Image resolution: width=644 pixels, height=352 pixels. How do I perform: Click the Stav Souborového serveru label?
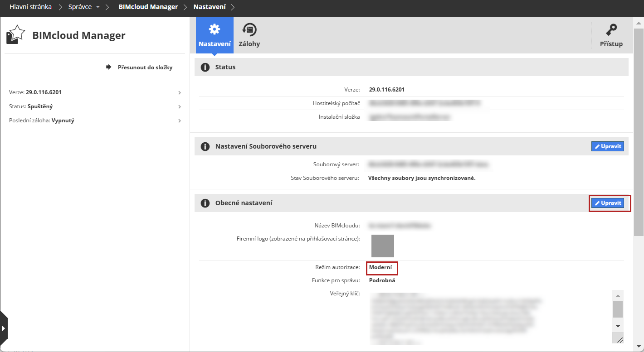(x=325, y=178)
